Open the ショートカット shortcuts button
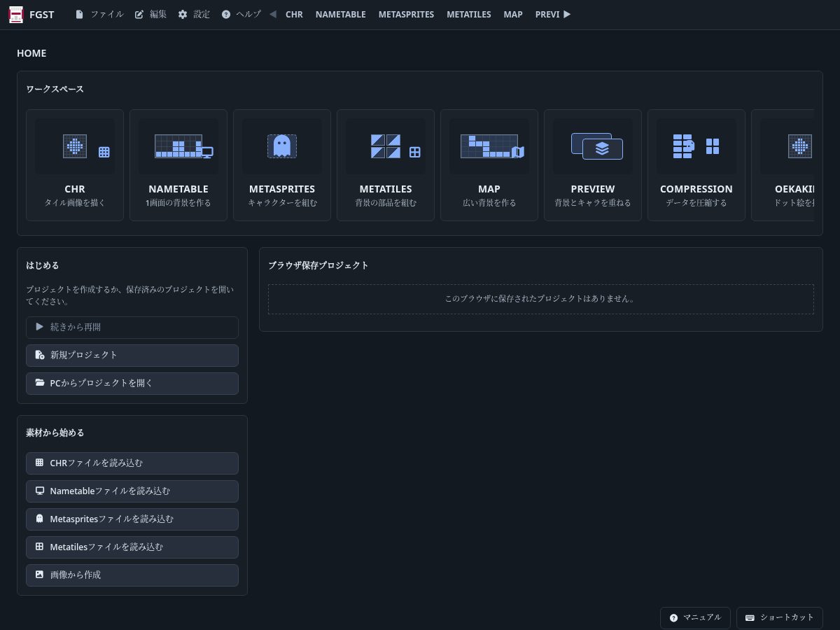Viewport: 840px width, 630px height. coord(780,618)
